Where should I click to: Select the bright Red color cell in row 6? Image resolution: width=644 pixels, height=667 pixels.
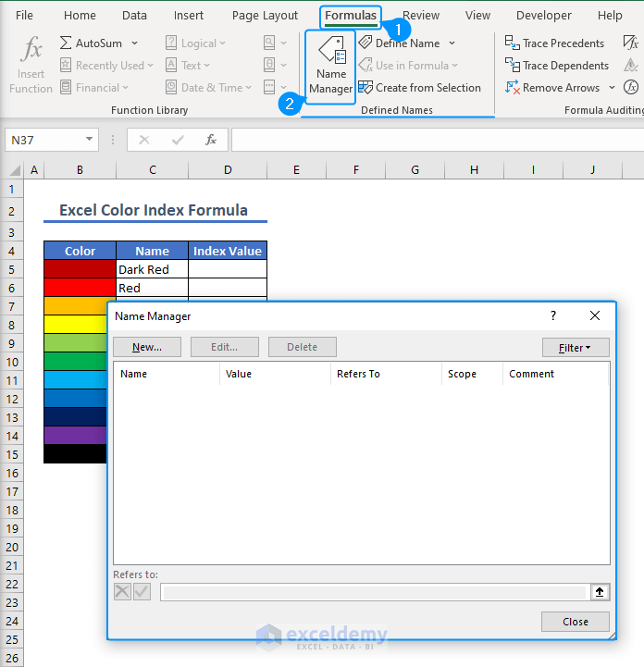coord(80,288)
